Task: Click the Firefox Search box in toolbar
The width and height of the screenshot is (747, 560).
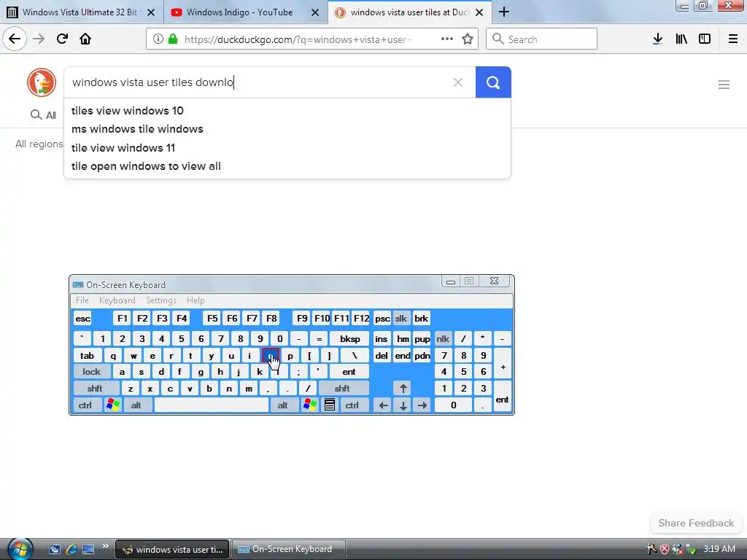Action: 542,39
